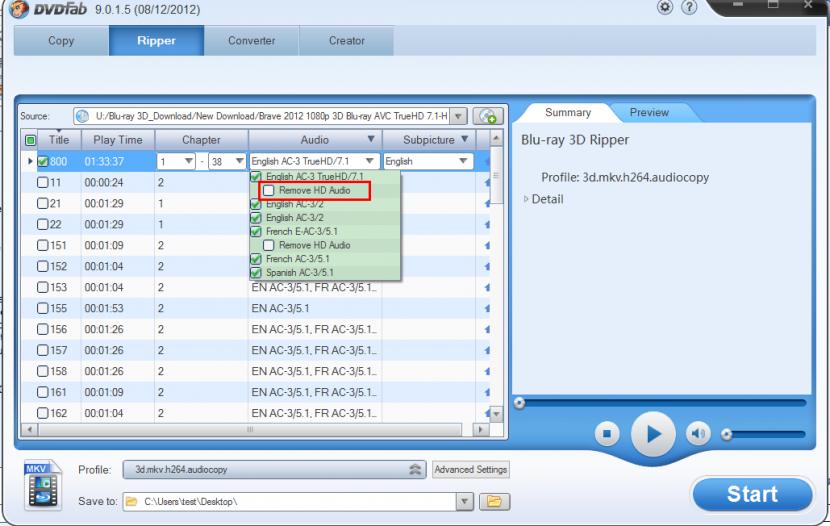The image size is (830, 526).
Task: Open Advanced Settings
Action: coord(471,470)
